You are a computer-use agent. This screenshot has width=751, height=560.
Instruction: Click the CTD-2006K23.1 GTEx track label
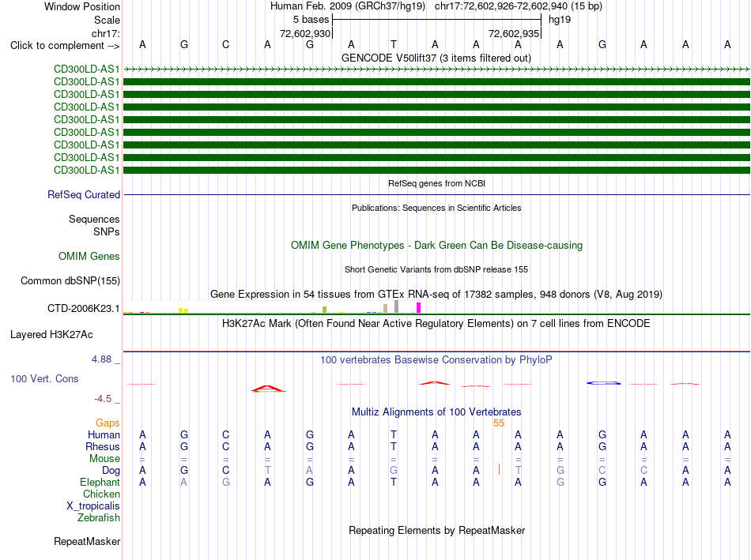tap(83, 308)
